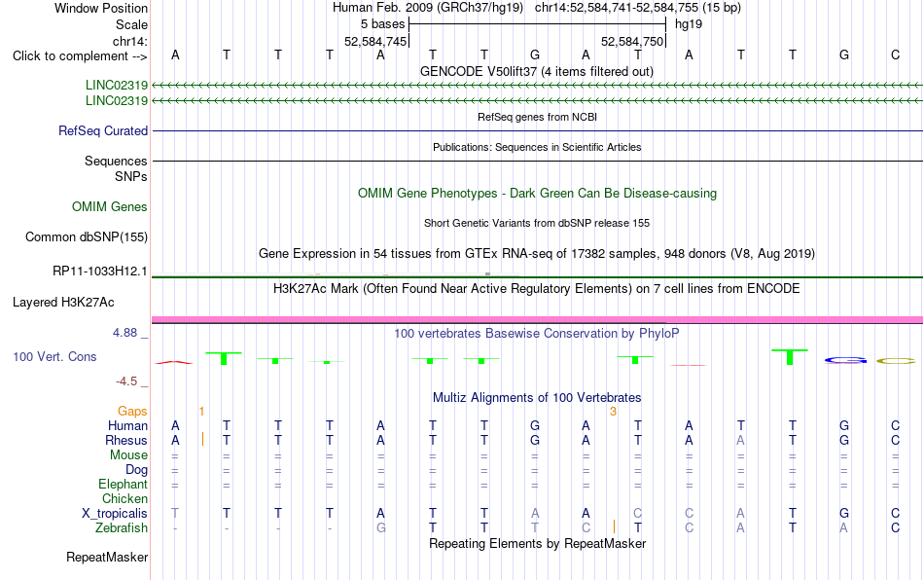Click the OMIM Gene Phenotypes track title

(x=537, y=194)
